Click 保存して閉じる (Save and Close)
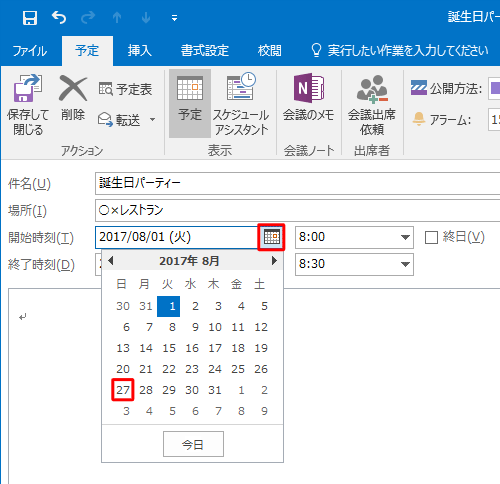The image size is (500, 484). 28,105
